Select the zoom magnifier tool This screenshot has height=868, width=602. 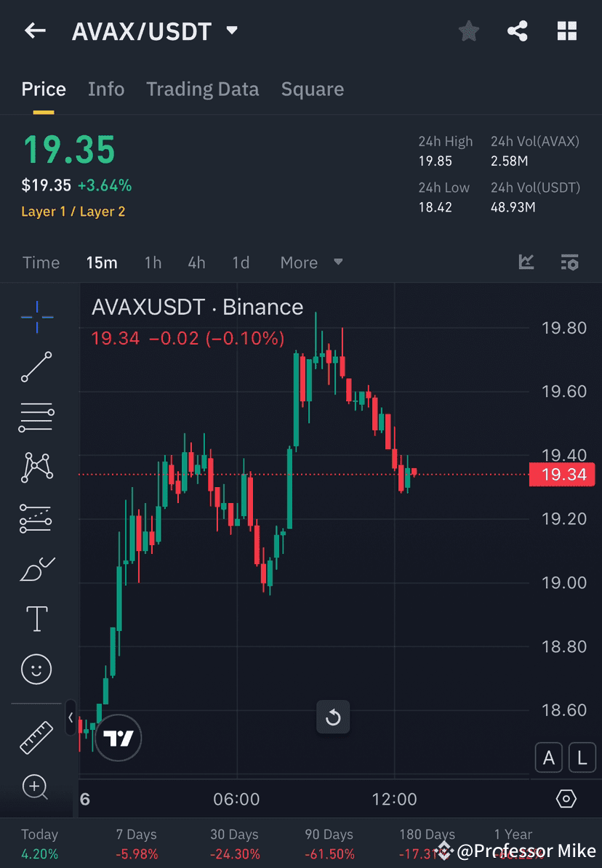[x=36, y=787]
